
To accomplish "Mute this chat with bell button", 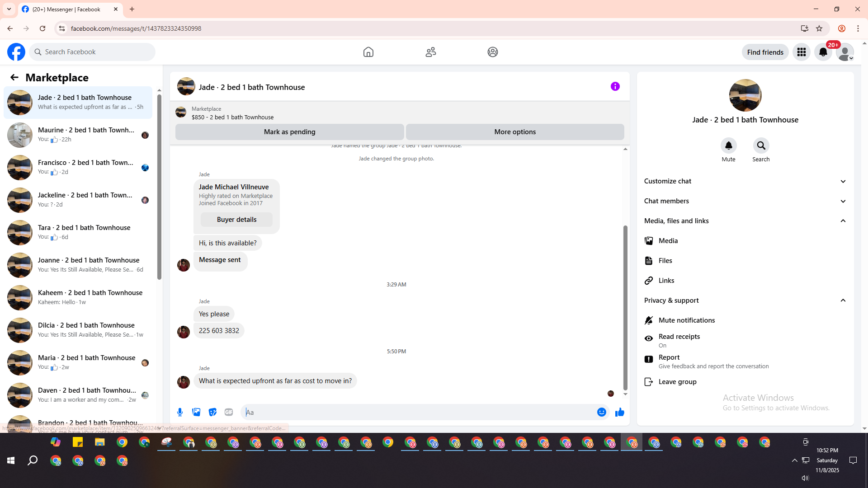I will tap(728, 146).
